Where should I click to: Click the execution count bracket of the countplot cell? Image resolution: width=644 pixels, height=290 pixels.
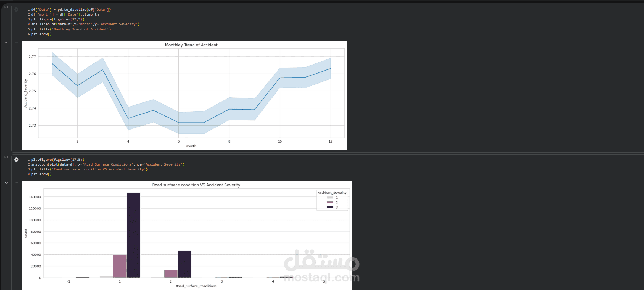[x=6, y=157]
